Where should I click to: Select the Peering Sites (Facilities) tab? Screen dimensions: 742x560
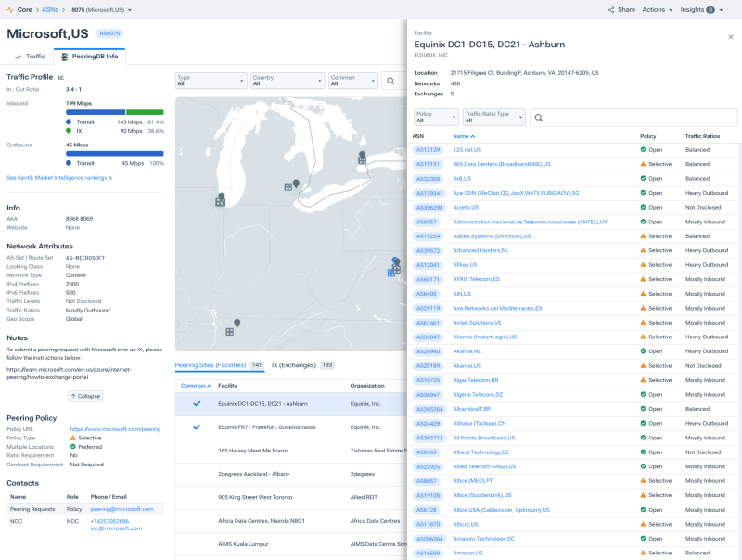(x=219, y=365)
